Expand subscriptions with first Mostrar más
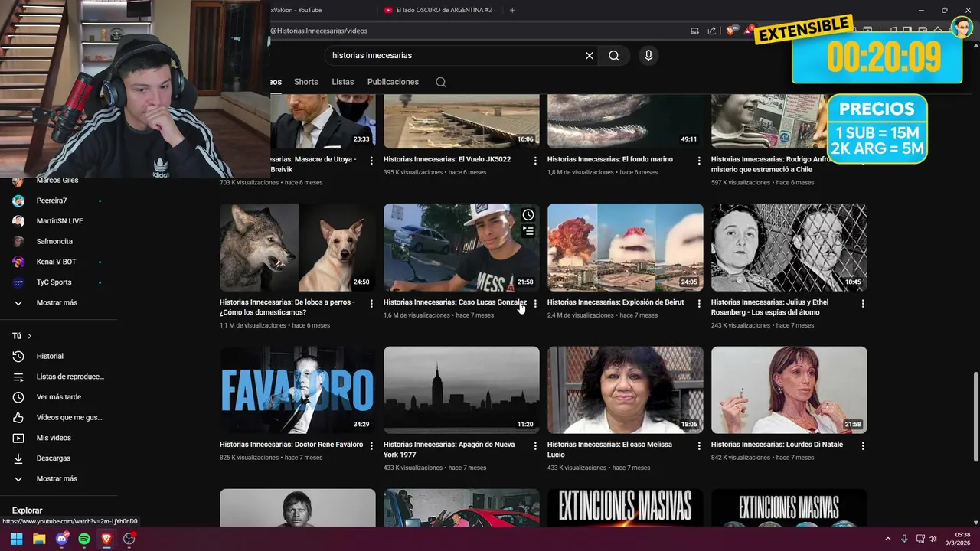The width and height of the screenshot is (980, 551). coord(58,303)
